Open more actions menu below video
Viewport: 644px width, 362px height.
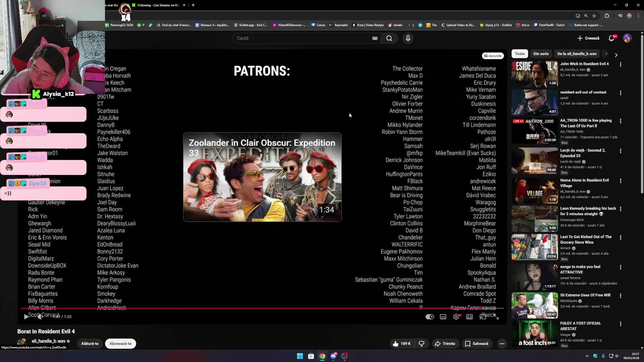502,344
